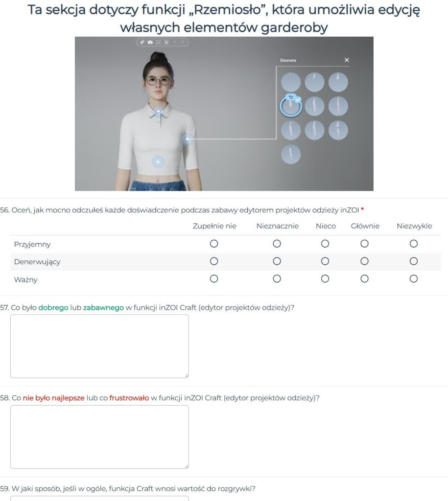Select 'Zupełnie nie' for Przyjemny
448x501 pixels.
coord(214,244)
